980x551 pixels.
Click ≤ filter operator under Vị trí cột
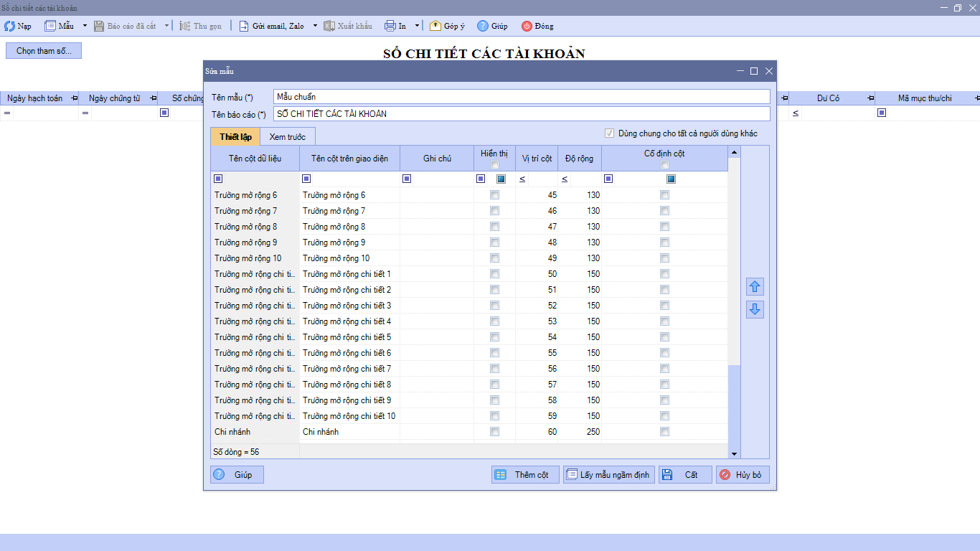click(522, 179)
